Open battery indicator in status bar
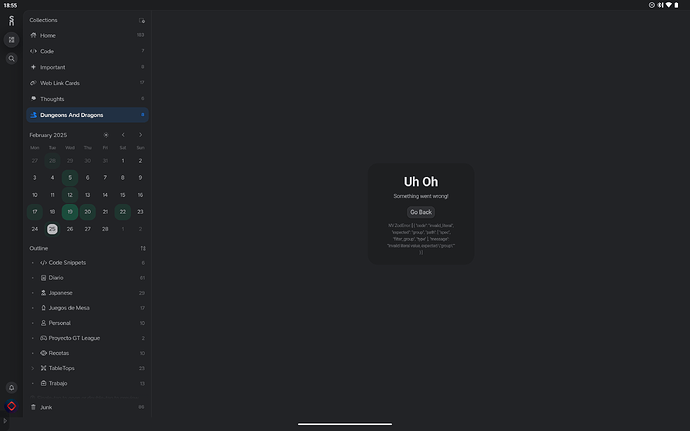The width and height of the screenshot is (690, 431). 676,5
